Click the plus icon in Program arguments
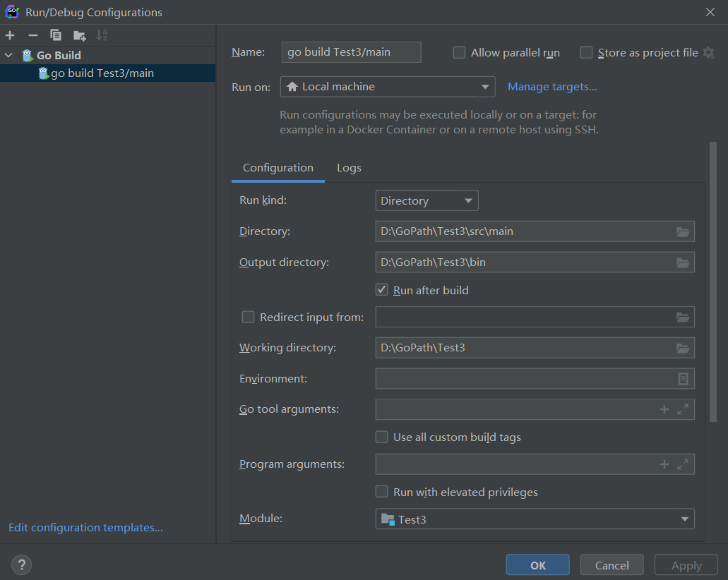This screenshot has width=728, height=580. (664, 464)
